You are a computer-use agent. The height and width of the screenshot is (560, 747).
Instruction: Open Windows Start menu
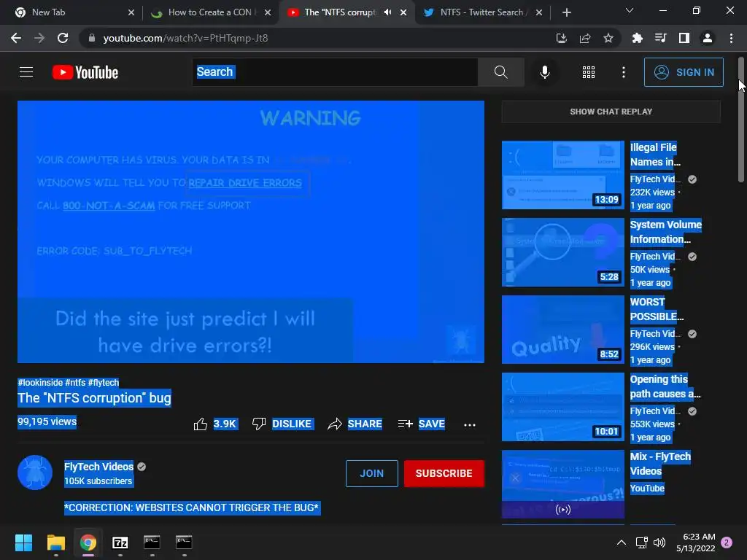(23, 542)
